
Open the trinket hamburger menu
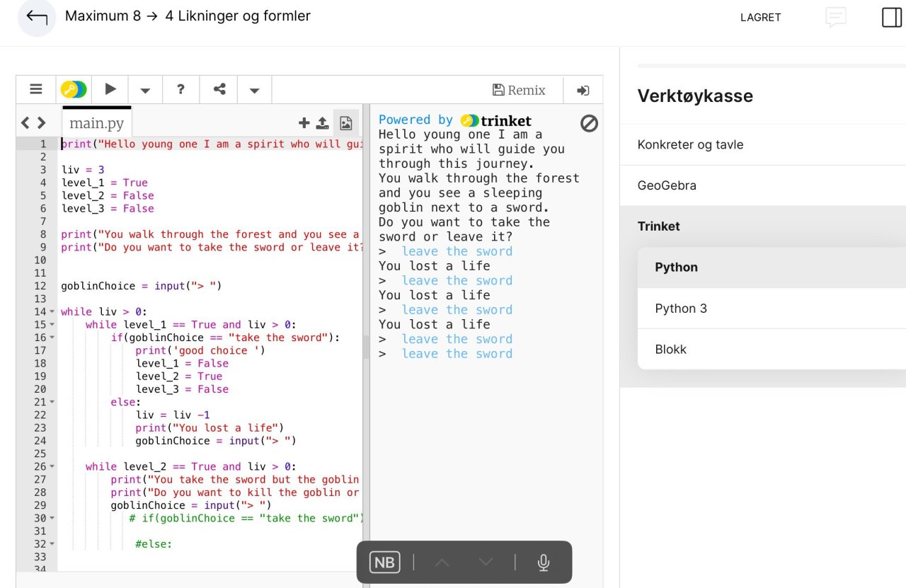point(35,89)
